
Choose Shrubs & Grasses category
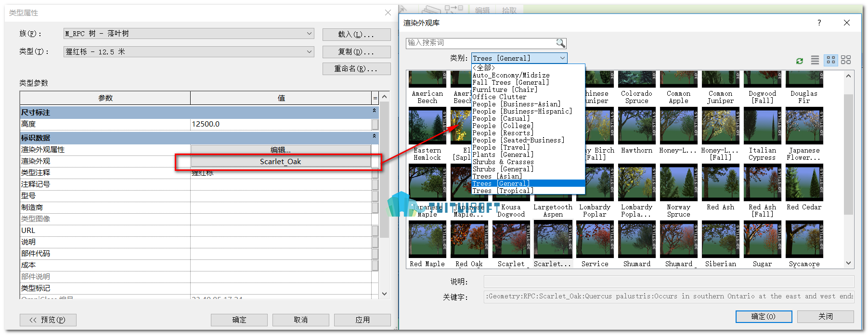pyautogui.click(x=528, y=162)
